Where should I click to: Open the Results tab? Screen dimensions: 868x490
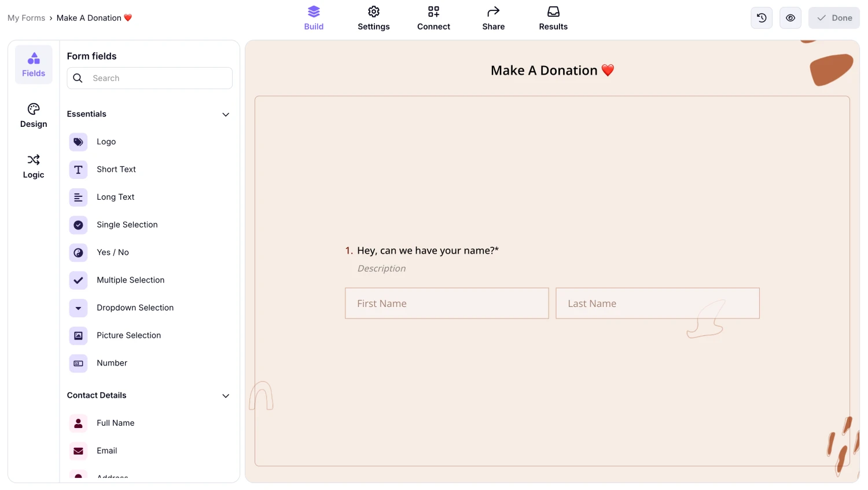553,17
